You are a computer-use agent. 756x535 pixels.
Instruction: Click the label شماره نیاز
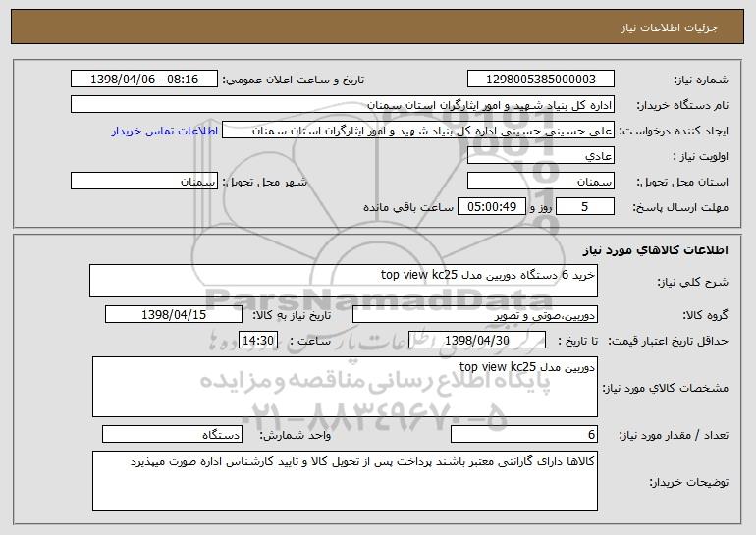pyautogui.click(x=703, y=80)
